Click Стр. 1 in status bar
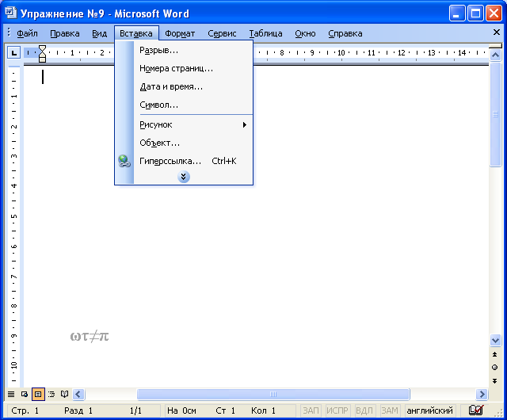The image size is (507, 420). click(x=25, y=410)
